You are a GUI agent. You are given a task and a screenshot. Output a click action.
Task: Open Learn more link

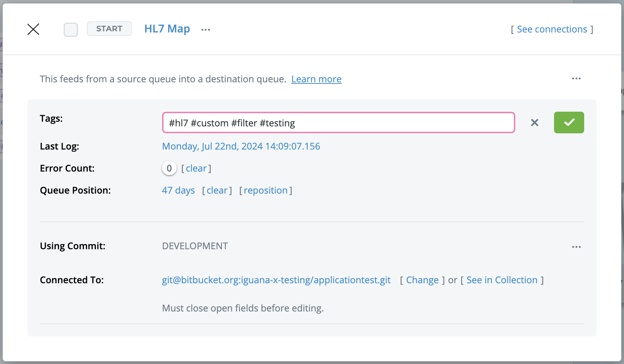pyautogui.click(x=316, y=79)
